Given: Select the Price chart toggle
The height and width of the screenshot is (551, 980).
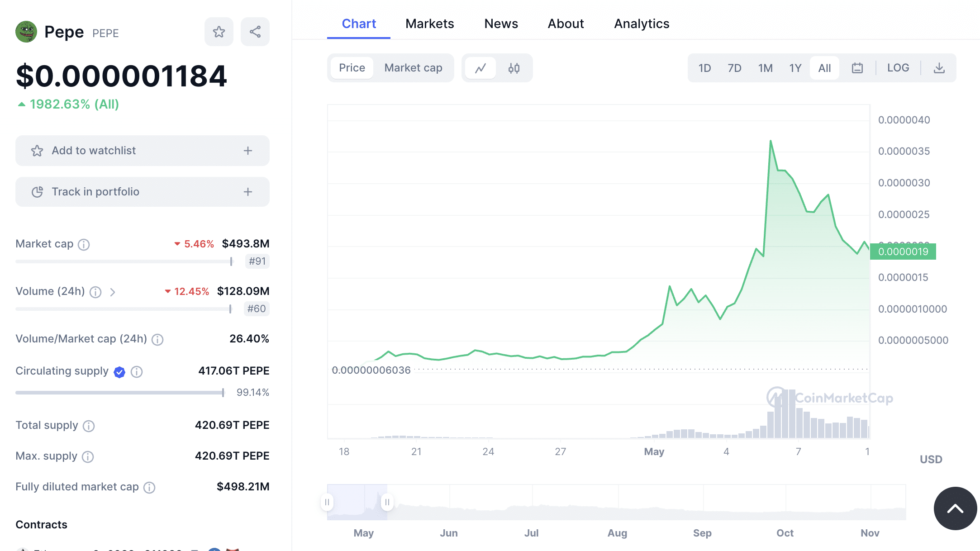Looking at the screenshot, I should (352, 68).
